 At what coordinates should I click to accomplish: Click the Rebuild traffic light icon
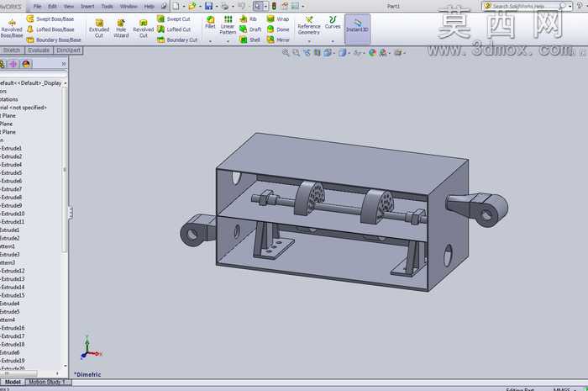274,6
